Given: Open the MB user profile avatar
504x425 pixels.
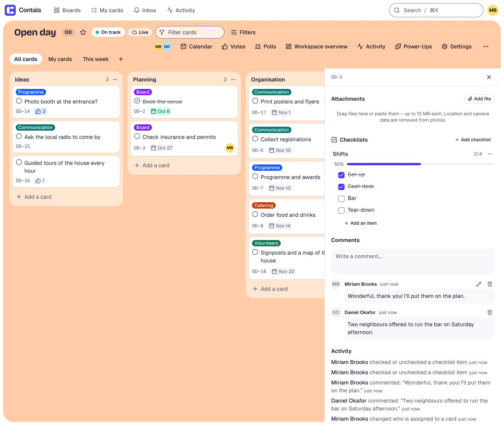Looking at the screenshot, I should tap(493, 10).
